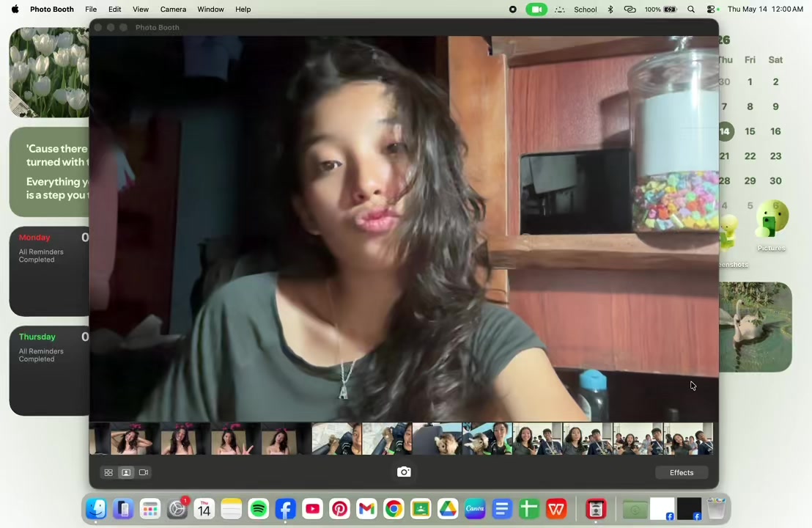Open the Window menu
The image size is (812, 528).
pyautogui.click(x=210, y=10)
